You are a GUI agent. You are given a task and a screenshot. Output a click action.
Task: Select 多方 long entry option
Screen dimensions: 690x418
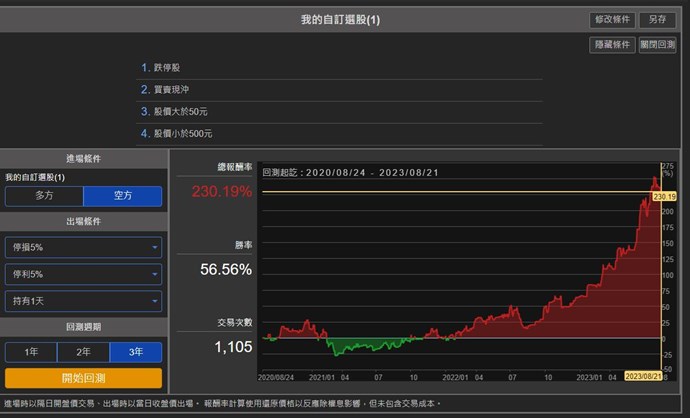pos(44,196)
